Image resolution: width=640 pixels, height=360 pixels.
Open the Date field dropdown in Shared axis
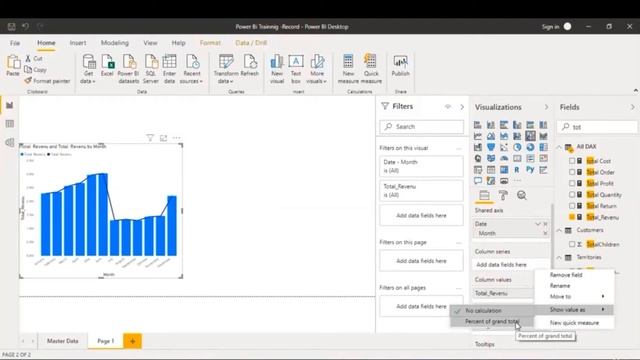click(538, 224)
